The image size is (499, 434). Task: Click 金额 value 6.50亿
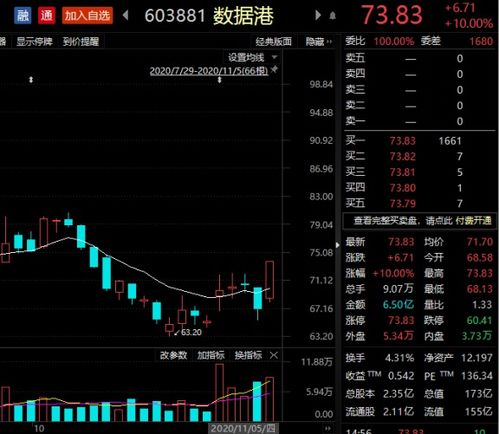pyautogui.click(x=398, y=305)
